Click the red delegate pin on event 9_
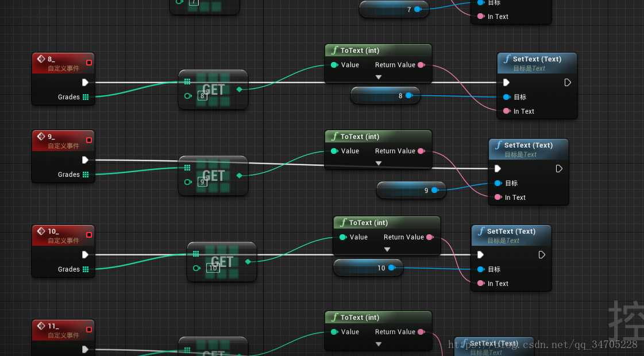The width and height of the screenshot is (644, 356). pos(88,140)
